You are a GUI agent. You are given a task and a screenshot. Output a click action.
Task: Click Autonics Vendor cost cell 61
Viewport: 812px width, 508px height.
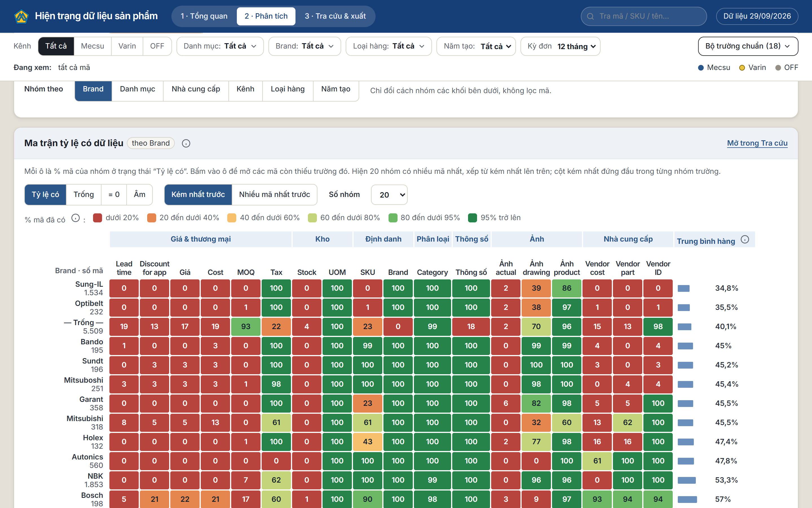(597, 461)
